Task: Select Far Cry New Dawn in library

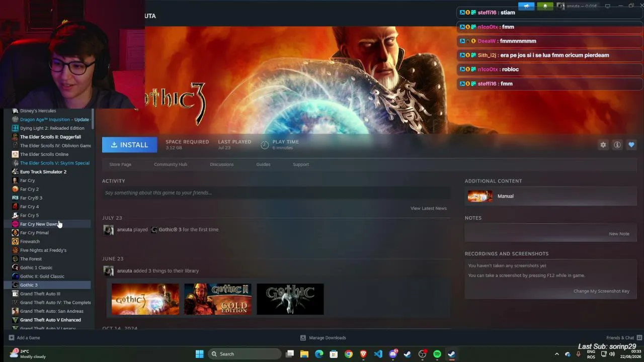Action: [x=48, y=224]
